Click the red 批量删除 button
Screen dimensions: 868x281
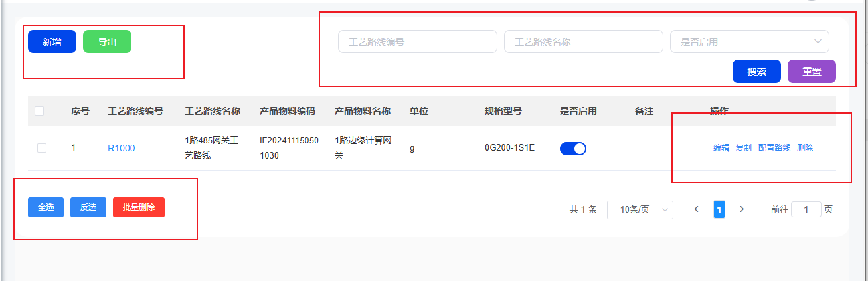139,207
